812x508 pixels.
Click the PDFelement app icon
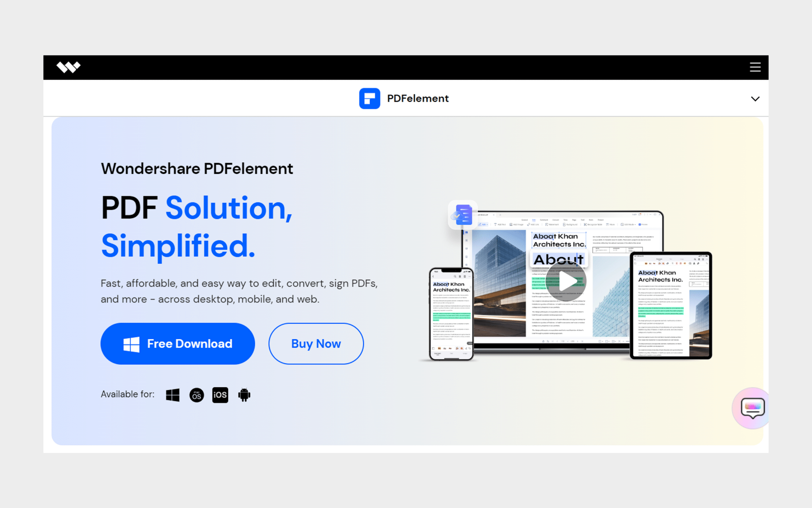click(x=369, y=98)
